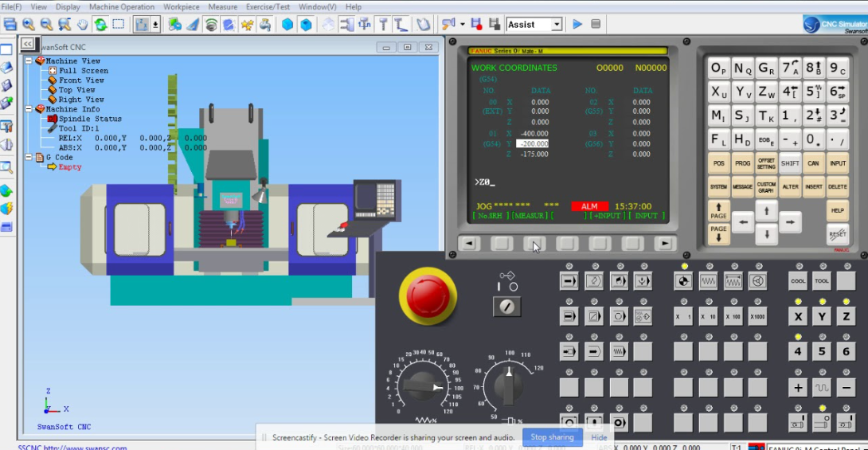Select the JOG mode zigzag button

pos(708,281)
